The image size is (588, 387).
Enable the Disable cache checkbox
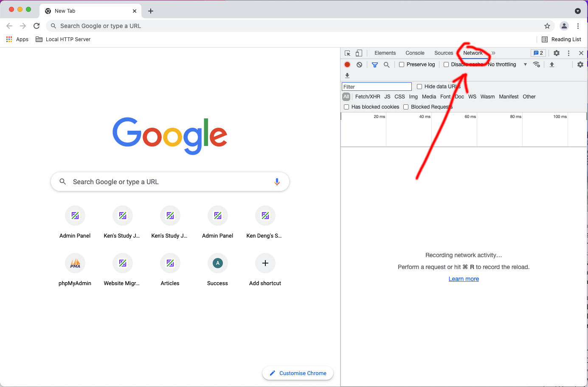click(x=446, y=64)
